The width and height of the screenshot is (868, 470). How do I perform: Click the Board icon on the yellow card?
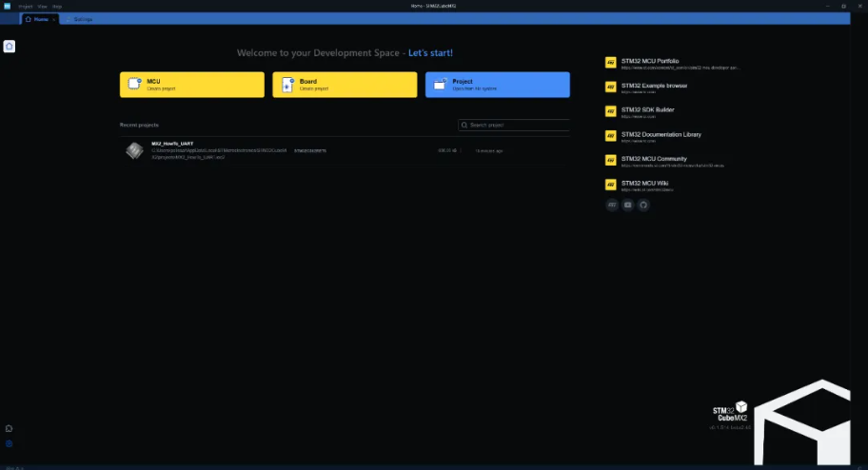coord(287,84)
